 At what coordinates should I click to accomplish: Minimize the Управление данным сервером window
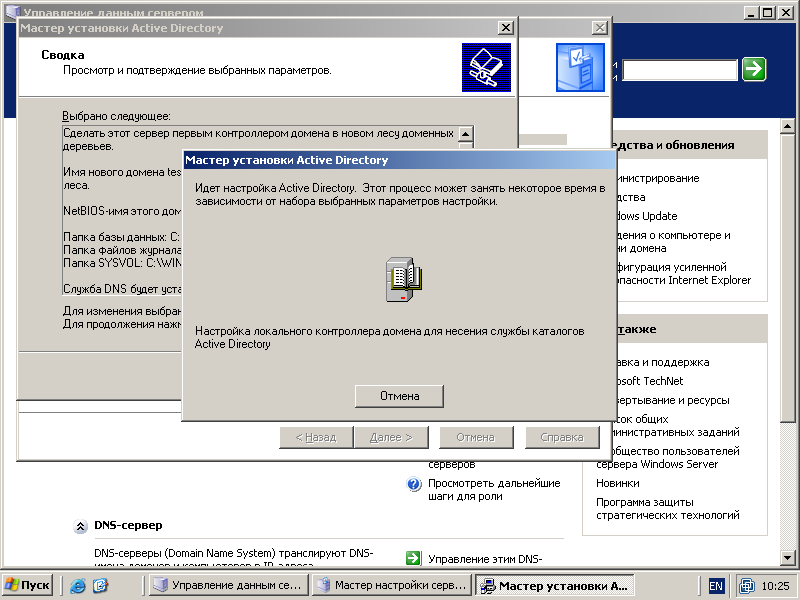point(751,12)
